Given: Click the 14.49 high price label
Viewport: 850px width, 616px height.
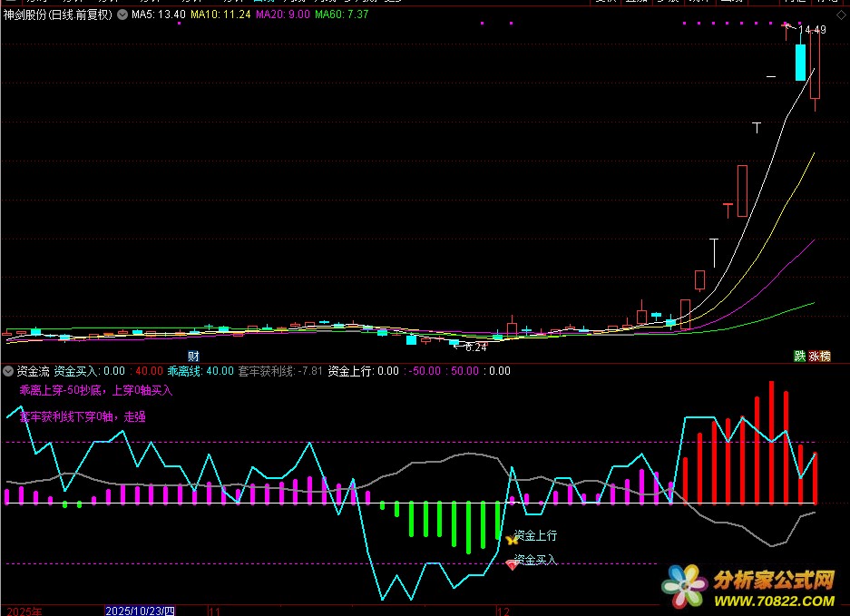Looking at the screenshot, I should coord(812,30).
